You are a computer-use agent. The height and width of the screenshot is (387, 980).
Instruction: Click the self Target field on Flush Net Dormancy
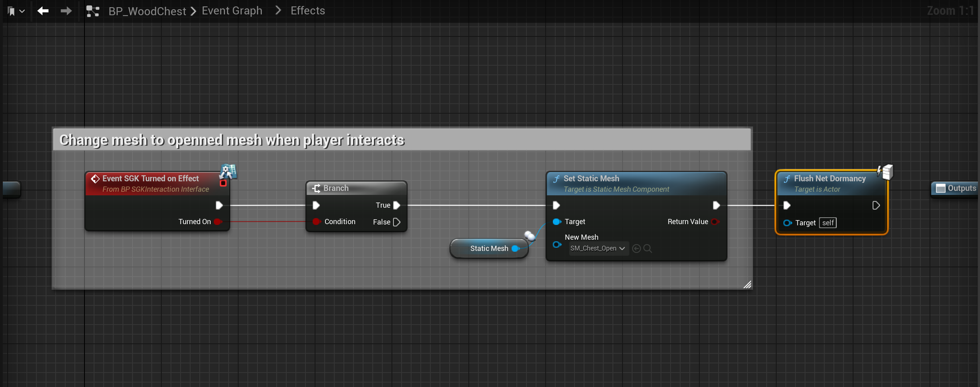pyautogui.click(x=828, y=223)
